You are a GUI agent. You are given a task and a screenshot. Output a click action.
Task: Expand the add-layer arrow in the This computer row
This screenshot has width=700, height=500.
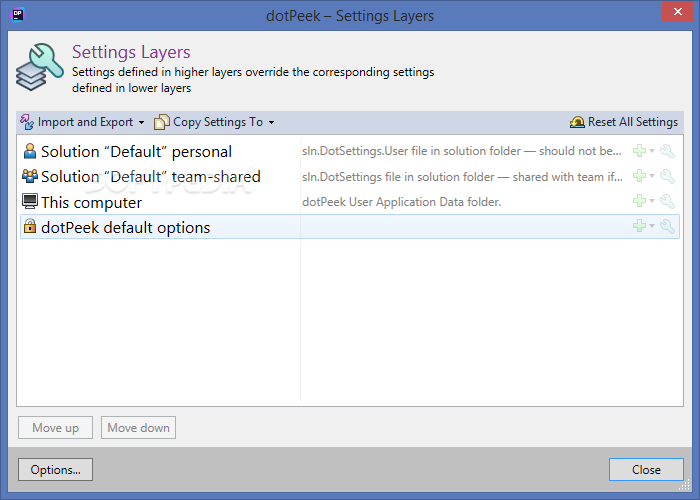coord(652,201)
